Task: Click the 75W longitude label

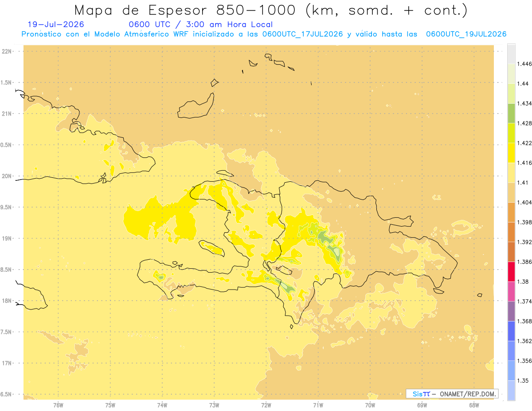Action: click(x=110, y=405)
